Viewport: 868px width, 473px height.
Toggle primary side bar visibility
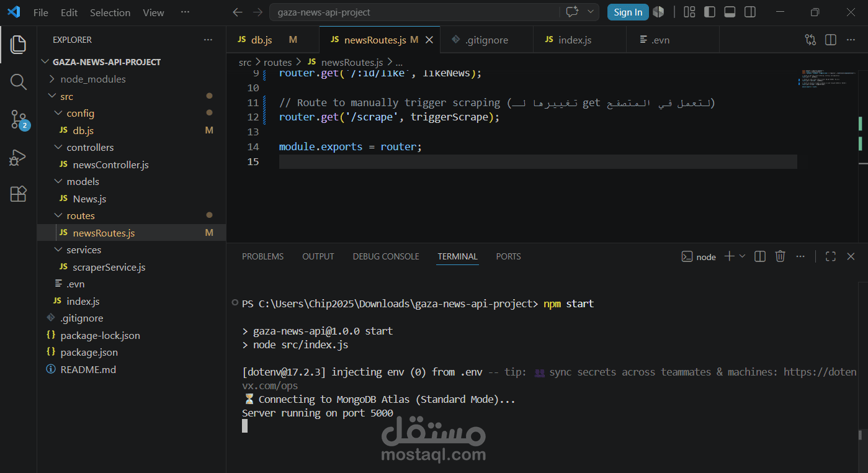[710, 12]
